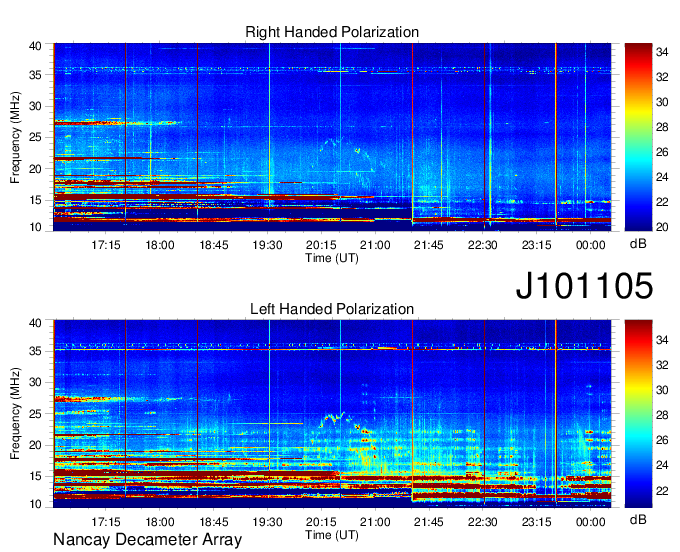Click the 21:00 time tick on Left Handed plot
The height and width of the screenshot is (552, 680).
[375, 522]
